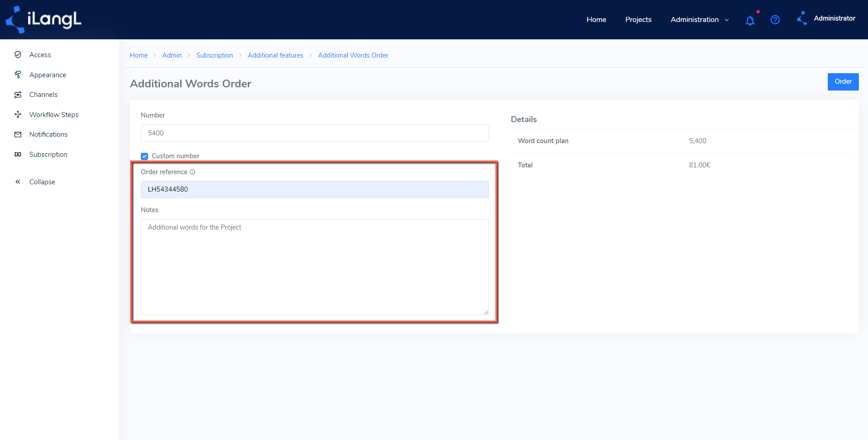The height and width of the screenshot is (440, 868).
Task: Open the notifications bell icon
Action: point(750,20)
